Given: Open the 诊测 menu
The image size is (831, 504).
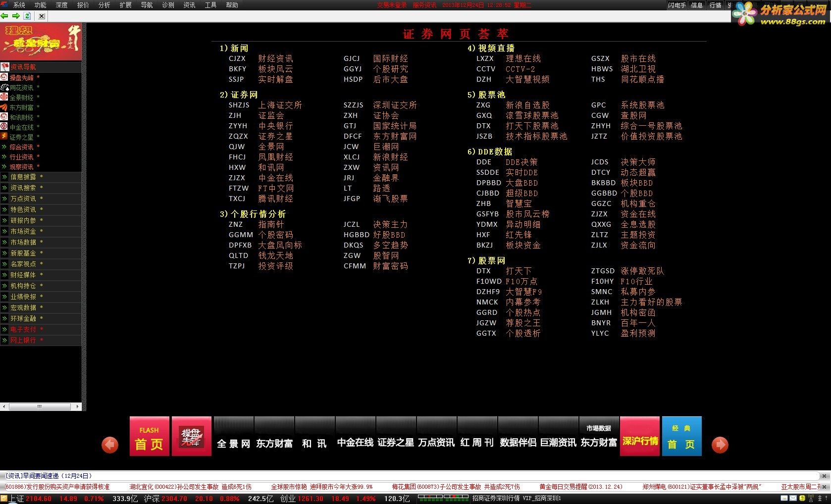Looking at the screenshot, I should (x=168, y=5).
